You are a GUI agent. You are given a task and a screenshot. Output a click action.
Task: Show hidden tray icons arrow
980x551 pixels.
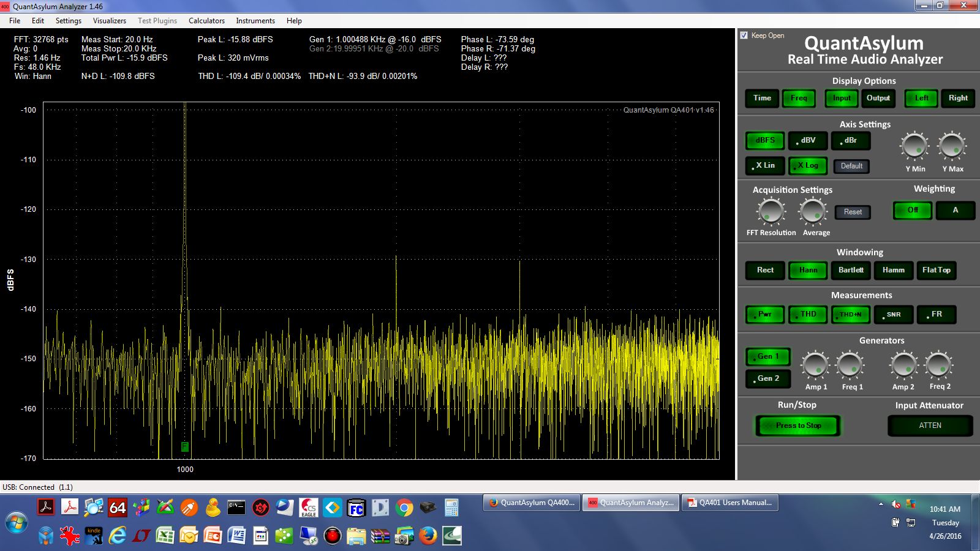tap(881, 504)
